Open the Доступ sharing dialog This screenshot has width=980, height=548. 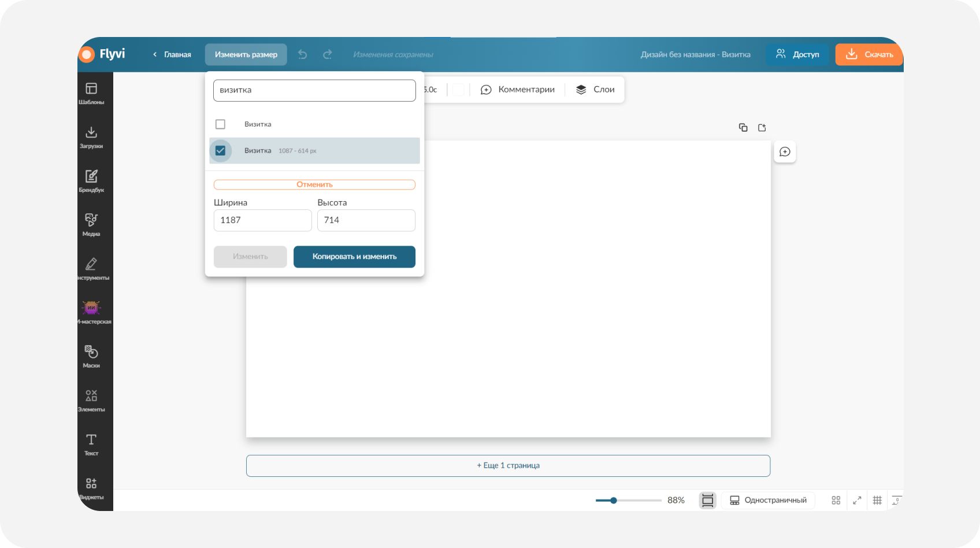(x=797, y=54)
